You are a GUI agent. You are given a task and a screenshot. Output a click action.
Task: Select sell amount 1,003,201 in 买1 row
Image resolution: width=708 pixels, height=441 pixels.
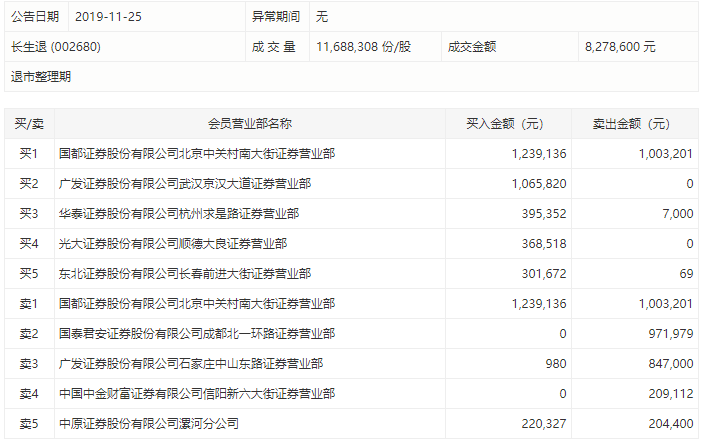tap(666, 154)
